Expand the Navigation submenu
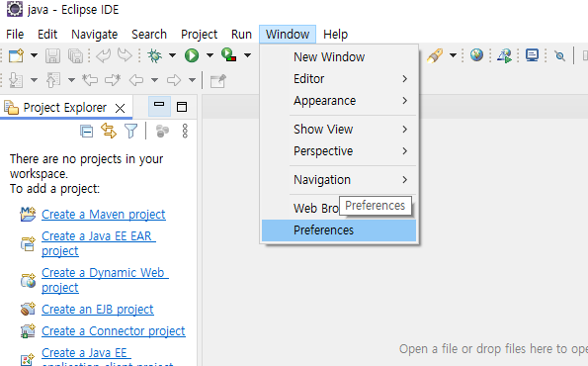588x366 pixels. pos(339,179)
